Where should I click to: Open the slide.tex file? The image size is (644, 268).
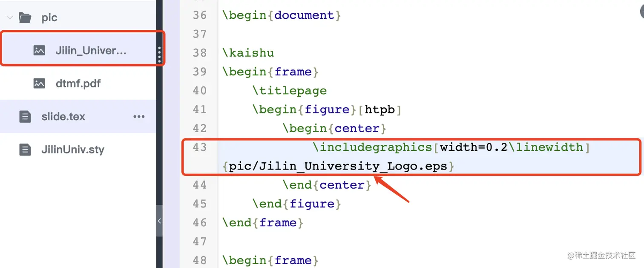63,116
